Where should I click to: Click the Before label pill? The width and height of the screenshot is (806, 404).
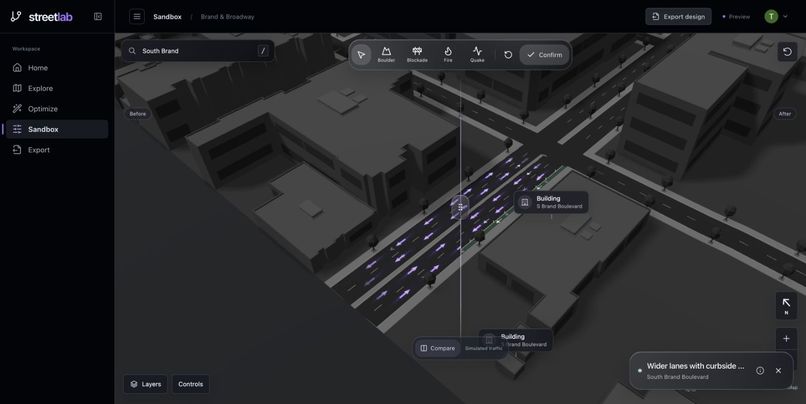coord(138,114)
